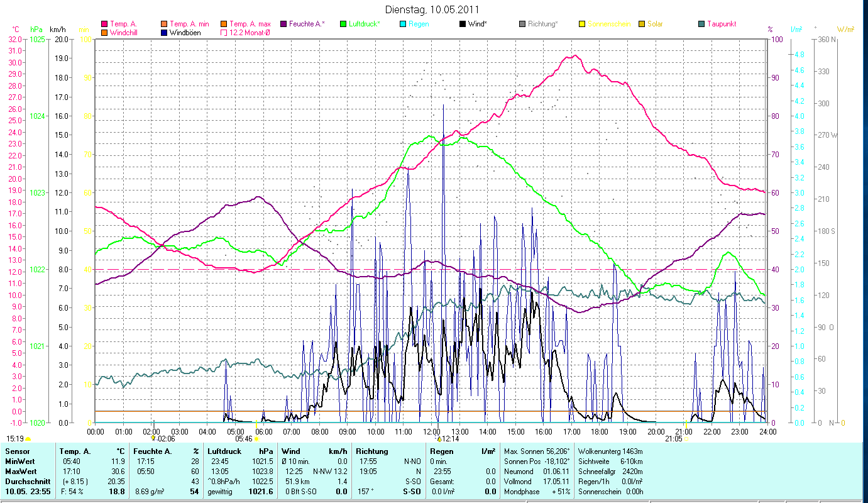Click the sunset sun icon at 21:05
The image size is (868, 503).
click(686, 439)
